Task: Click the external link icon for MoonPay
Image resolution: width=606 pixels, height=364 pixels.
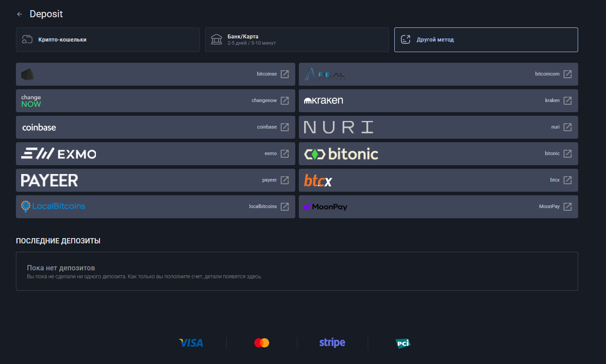Action: click(568, 207)
